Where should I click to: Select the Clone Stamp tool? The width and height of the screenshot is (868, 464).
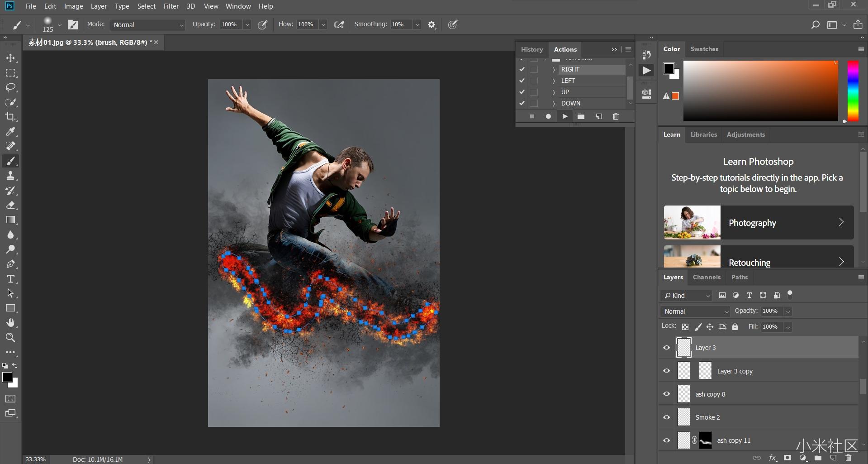point(11,176)
